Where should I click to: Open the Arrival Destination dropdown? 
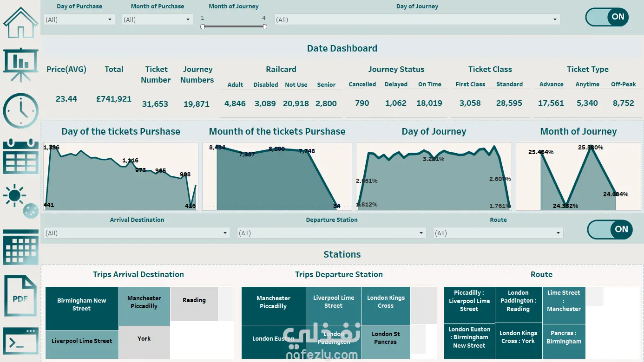[137, 233]
